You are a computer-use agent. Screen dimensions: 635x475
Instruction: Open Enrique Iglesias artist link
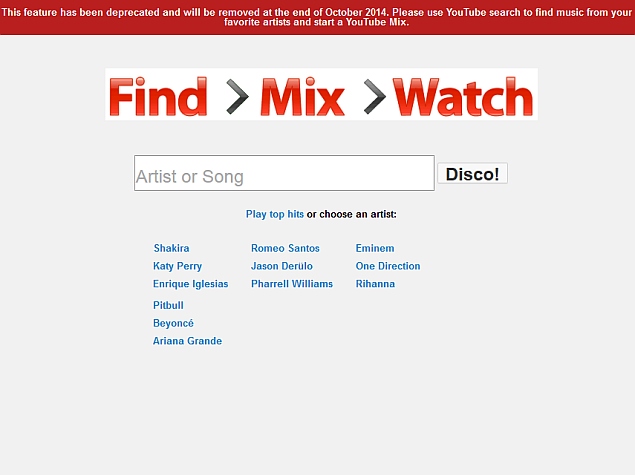point(190,284)
